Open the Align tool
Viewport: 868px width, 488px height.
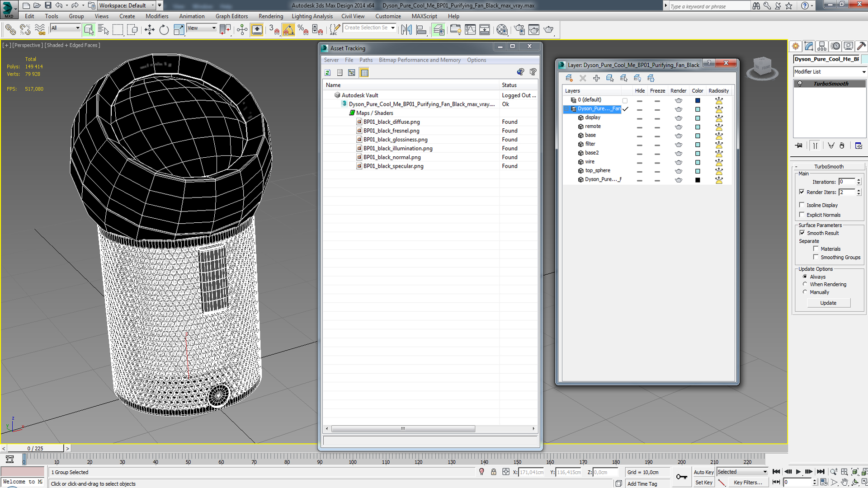(421, 30)
